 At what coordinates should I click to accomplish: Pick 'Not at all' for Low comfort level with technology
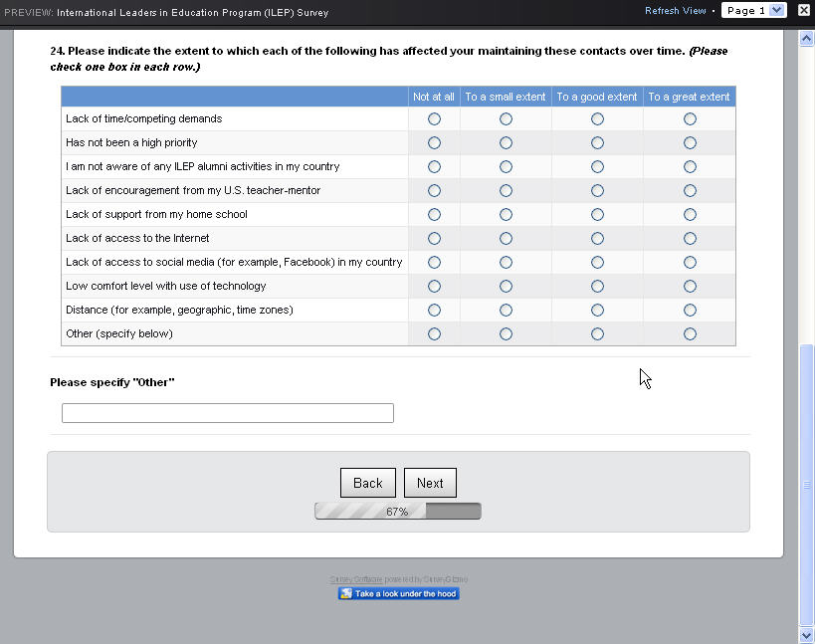[x=434, y=287]
